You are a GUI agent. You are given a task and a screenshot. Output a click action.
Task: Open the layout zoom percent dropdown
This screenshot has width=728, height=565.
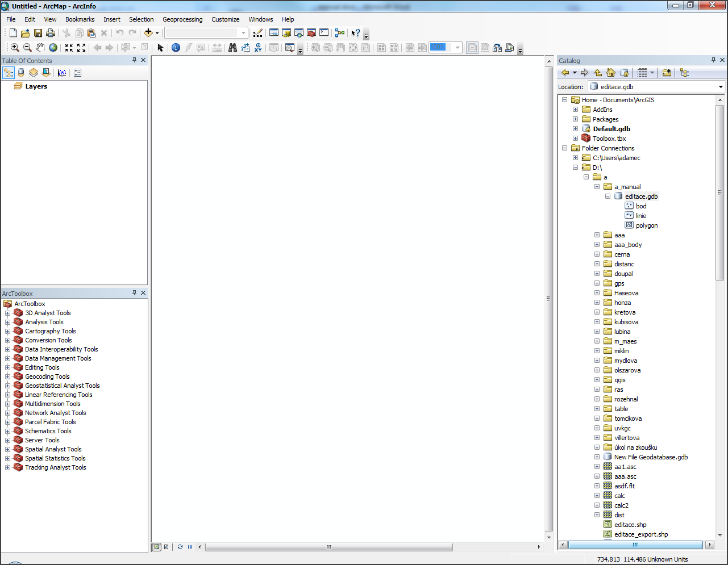458,48
